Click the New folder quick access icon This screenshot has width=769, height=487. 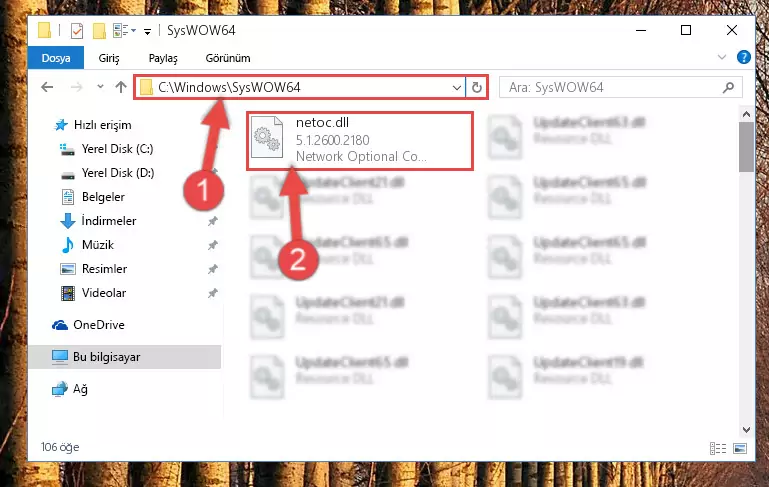point(99,31)
